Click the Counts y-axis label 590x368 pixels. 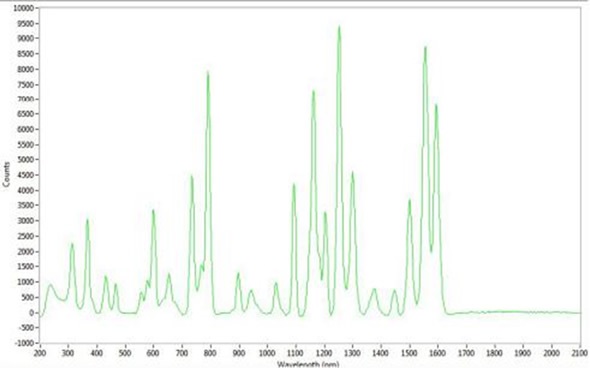point(6,174)
